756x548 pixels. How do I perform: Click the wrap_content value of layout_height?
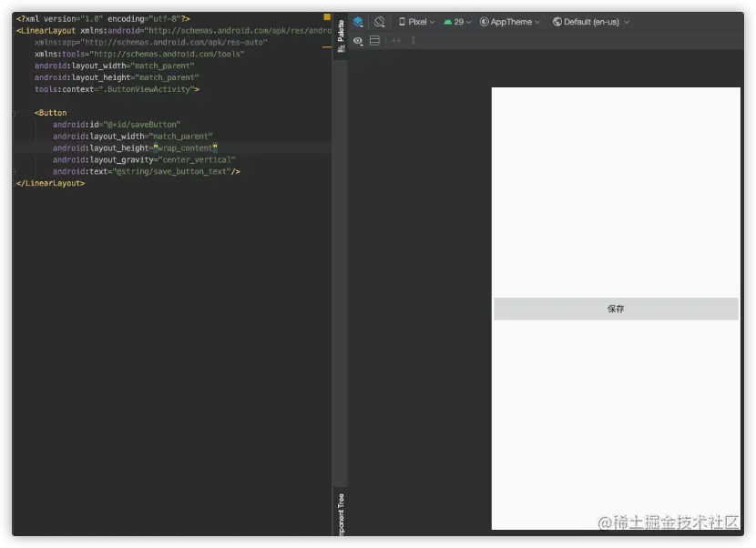[x=185, y=148]
